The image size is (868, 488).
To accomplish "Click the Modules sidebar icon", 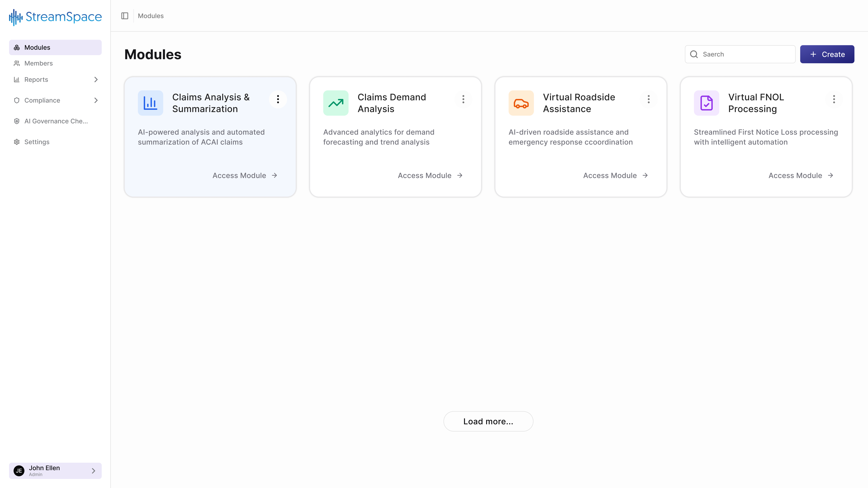I will (x=17, y=47).
